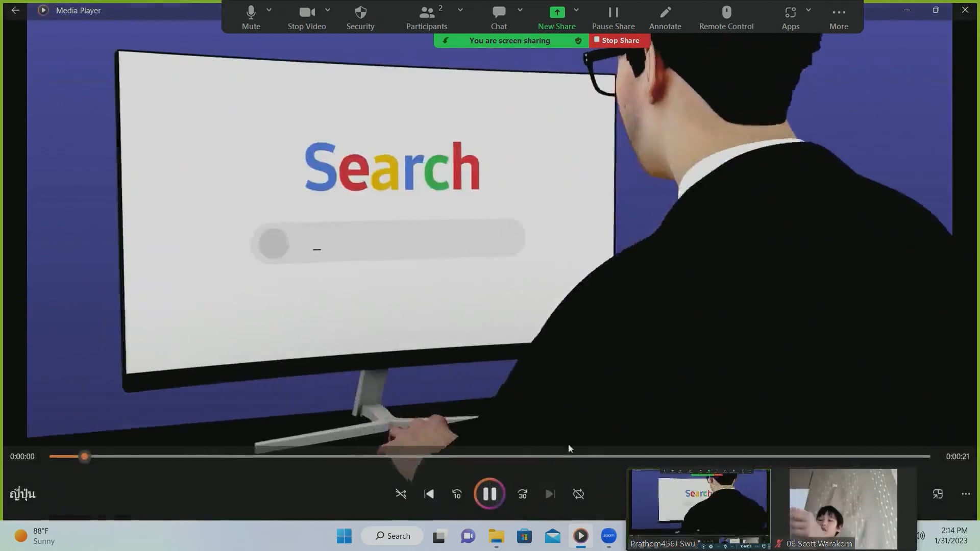The image size is (980, 551).
Task: Pause Share in Zoom toolbar
Action: point(613,18)
